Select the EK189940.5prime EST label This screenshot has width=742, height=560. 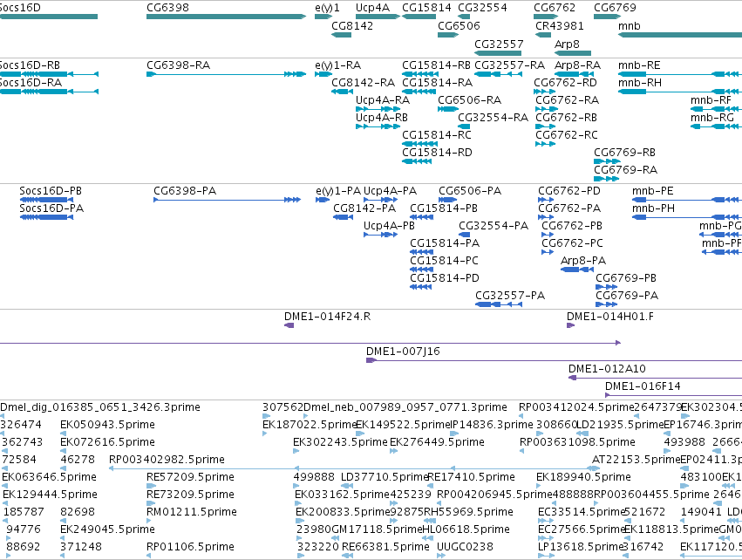(x=583, y=476)
